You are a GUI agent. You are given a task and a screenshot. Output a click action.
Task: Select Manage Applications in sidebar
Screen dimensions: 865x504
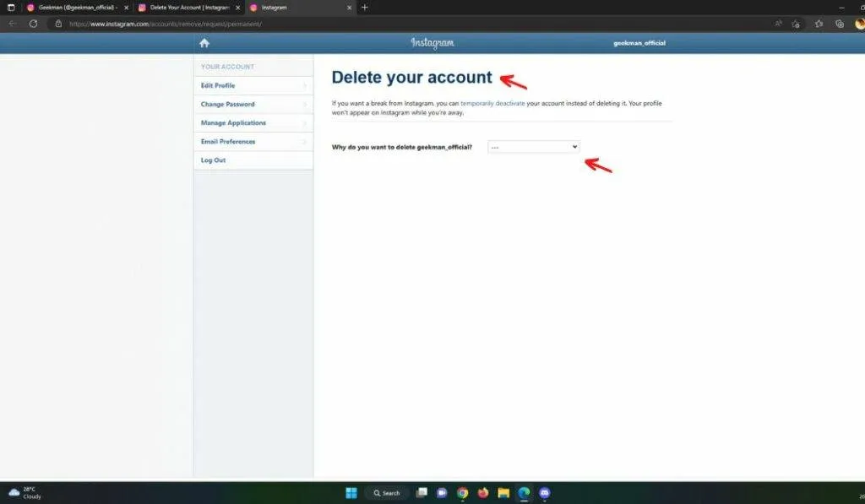click(x=253, y=123)
